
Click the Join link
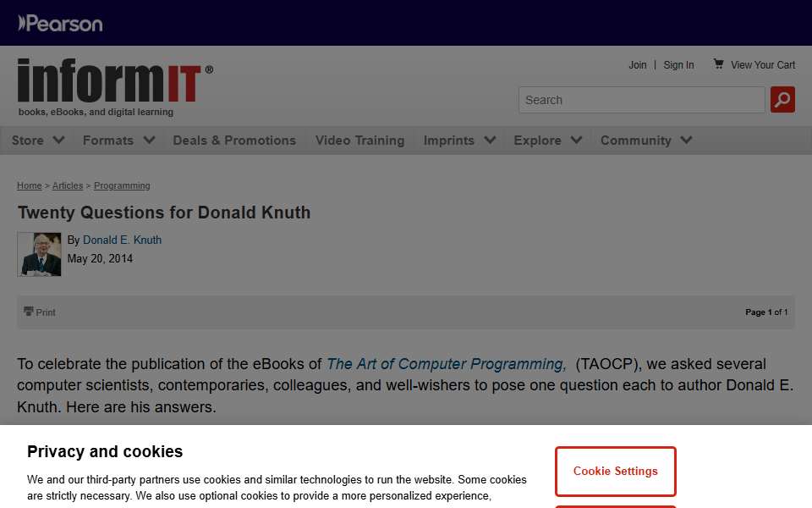[638, 65]
